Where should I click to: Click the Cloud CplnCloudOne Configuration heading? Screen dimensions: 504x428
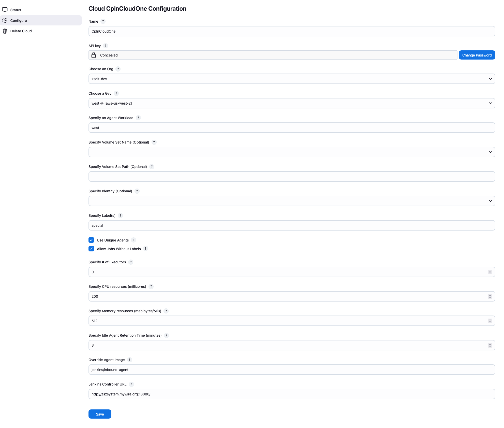(x=137, y=9)
